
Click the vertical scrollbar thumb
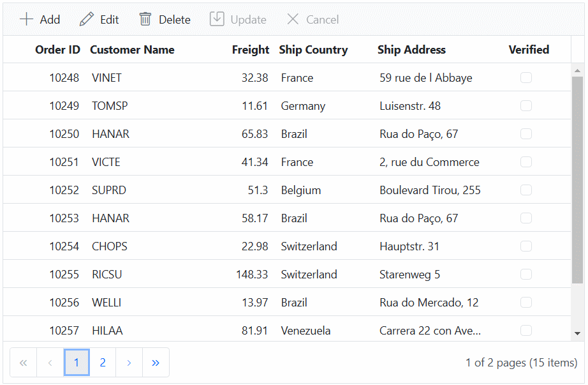click(578, 180)
